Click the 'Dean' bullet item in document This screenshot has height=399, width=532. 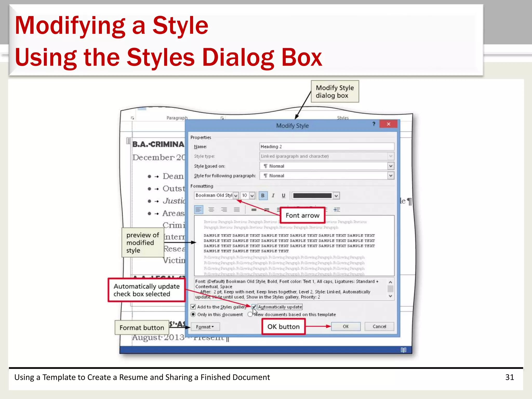point(173,176)
